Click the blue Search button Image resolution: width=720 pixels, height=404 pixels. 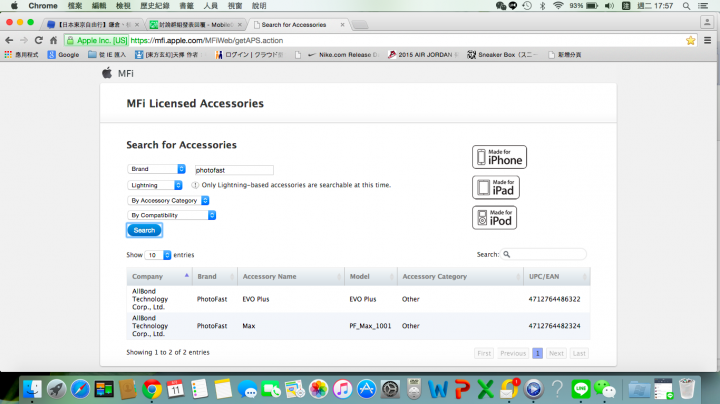144,230
